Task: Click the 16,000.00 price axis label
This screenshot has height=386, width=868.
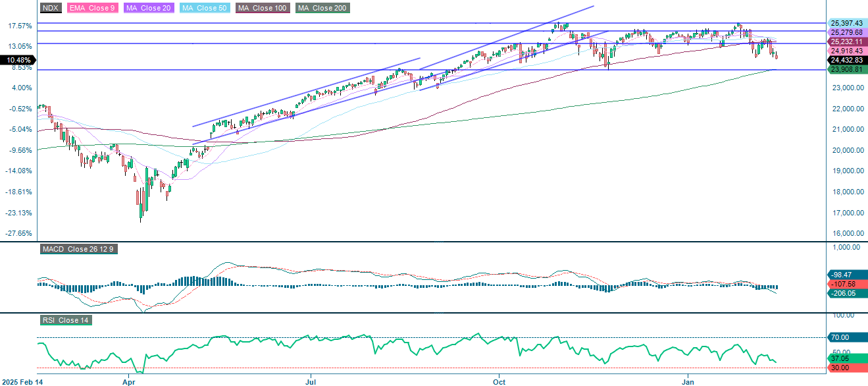Action: point(847,234)
